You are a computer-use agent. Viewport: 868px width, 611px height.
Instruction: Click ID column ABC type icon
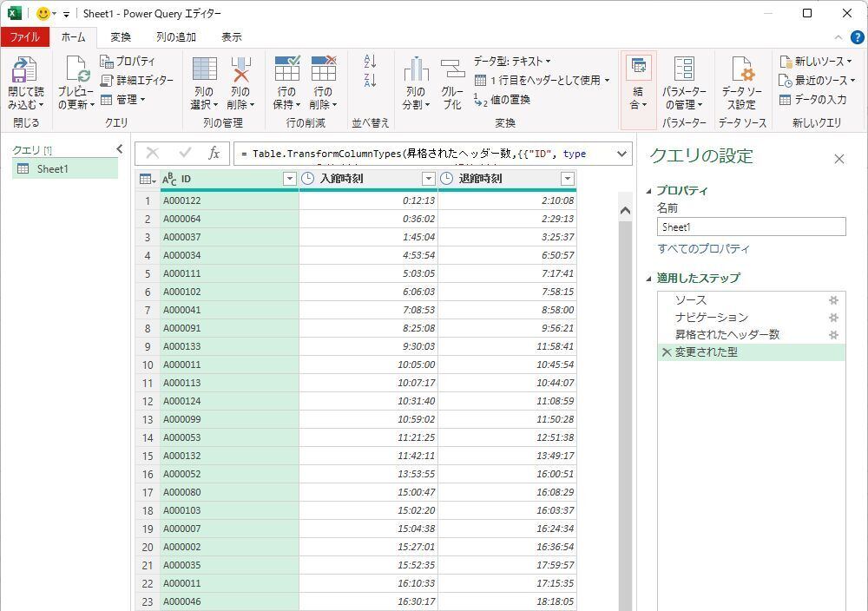click(169, 179)
